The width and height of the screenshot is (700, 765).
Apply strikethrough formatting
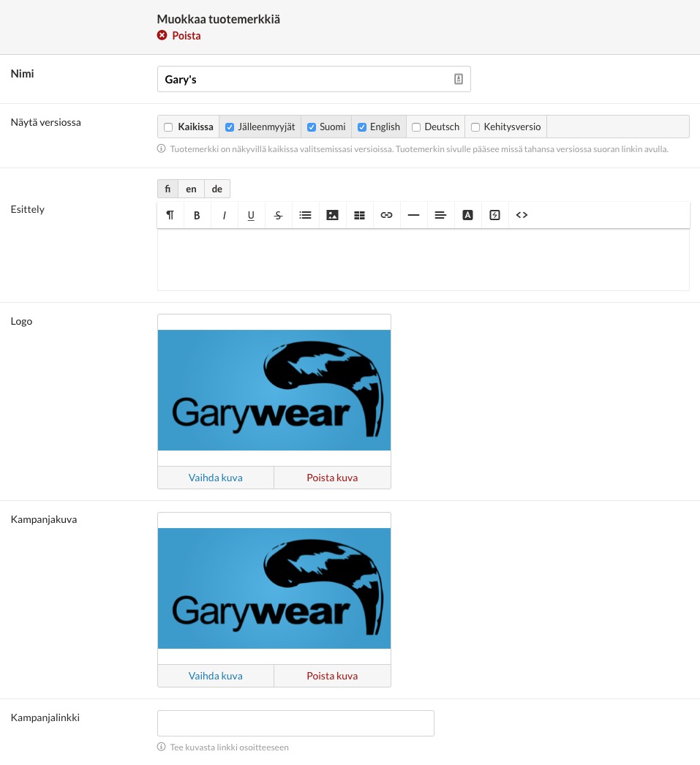[x=278, y=215]
